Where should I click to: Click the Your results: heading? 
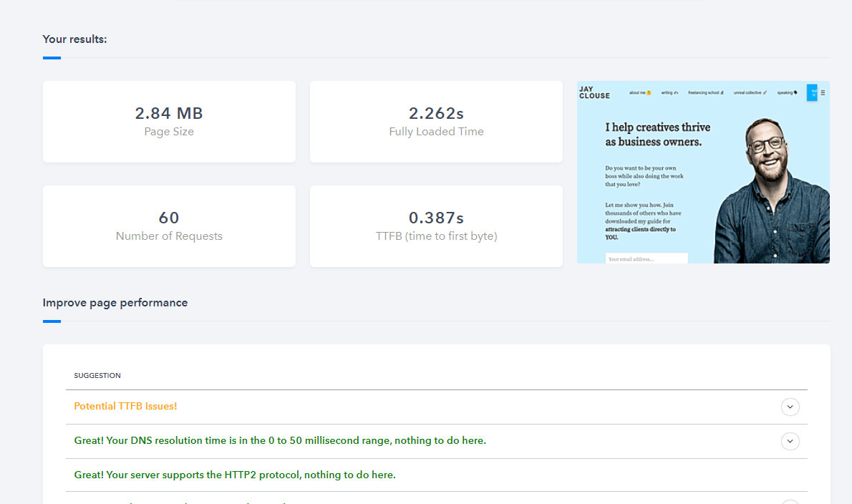pos(75,39)
